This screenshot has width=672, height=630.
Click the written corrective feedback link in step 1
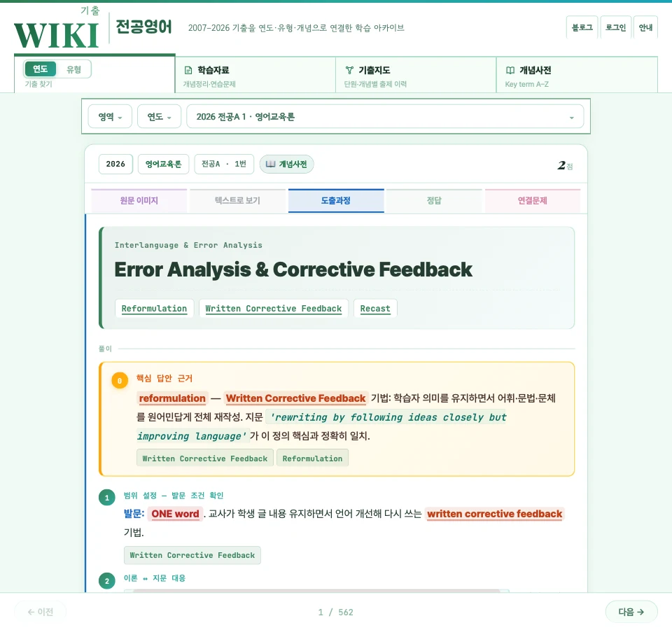point(495,514)
